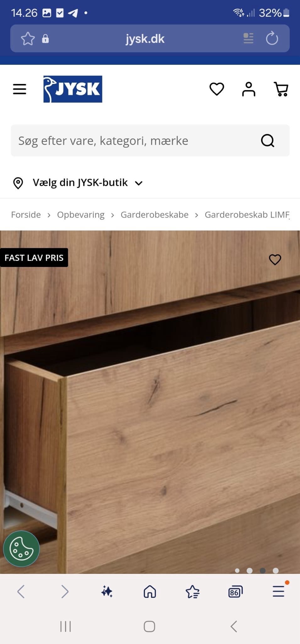300x644 pixels.
Task: Open cookie settings button
Action: point(21,549)
